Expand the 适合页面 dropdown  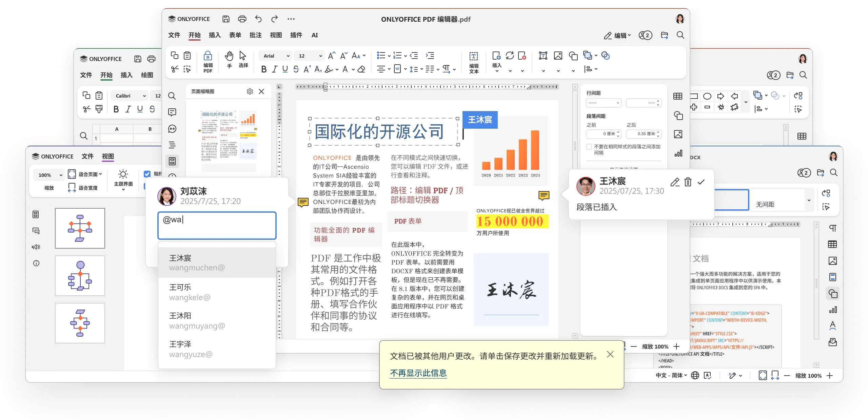tap(85, 174)
